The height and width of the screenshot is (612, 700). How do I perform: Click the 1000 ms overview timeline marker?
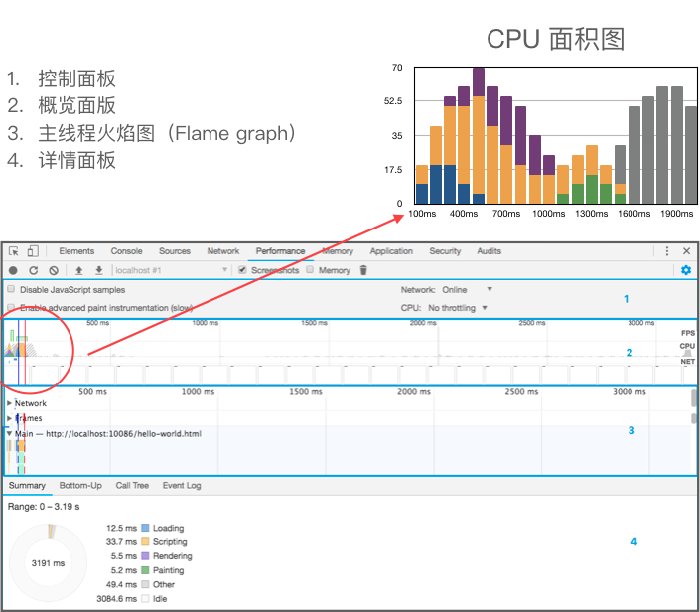click(206, 323)
